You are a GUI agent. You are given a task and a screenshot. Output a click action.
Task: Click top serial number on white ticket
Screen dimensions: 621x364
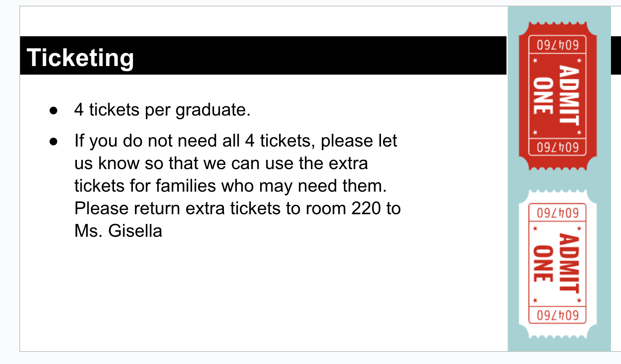(557, 213)
